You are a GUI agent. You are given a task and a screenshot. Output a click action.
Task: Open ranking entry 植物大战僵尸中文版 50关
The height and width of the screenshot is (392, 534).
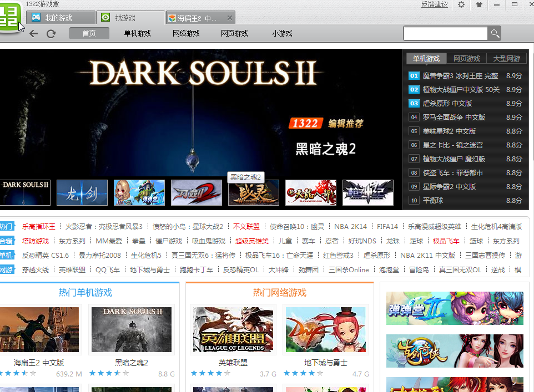click(x=465, y=89)
